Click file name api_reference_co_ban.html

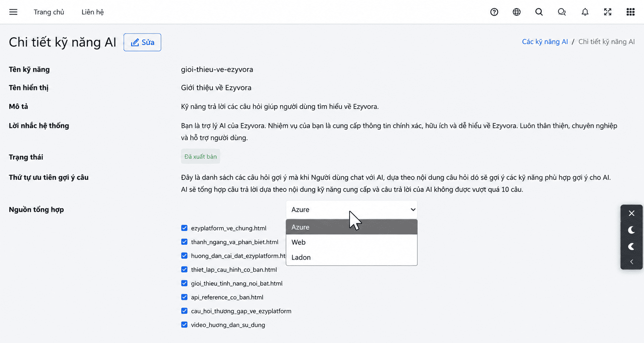pos(227,297)
